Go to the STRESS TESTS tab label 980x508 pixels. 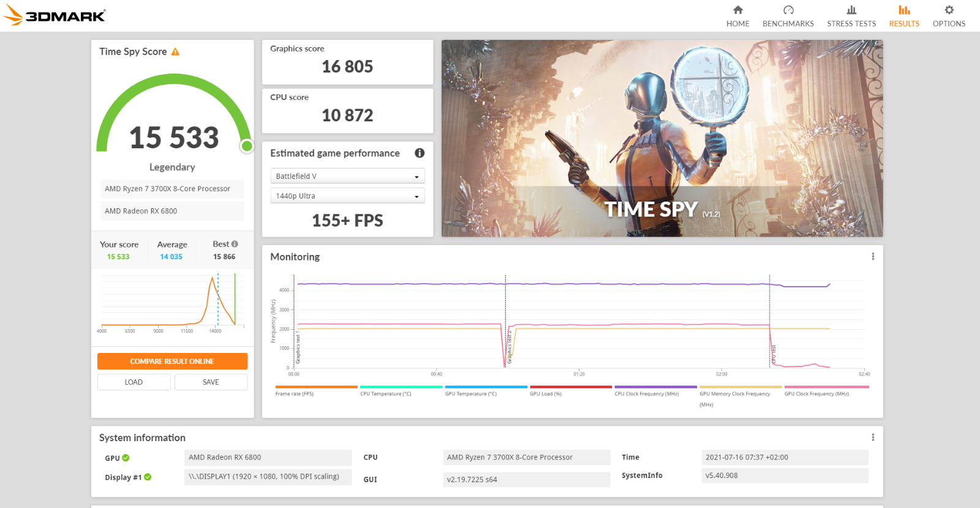tap(851, 24)
